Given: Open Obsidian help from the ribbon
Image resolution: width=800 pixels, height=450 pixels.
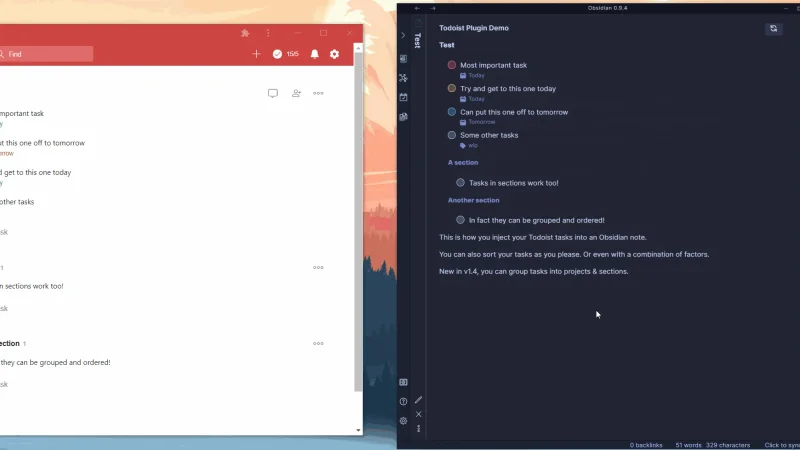Looking at the screenshot, I should (403, 402).
